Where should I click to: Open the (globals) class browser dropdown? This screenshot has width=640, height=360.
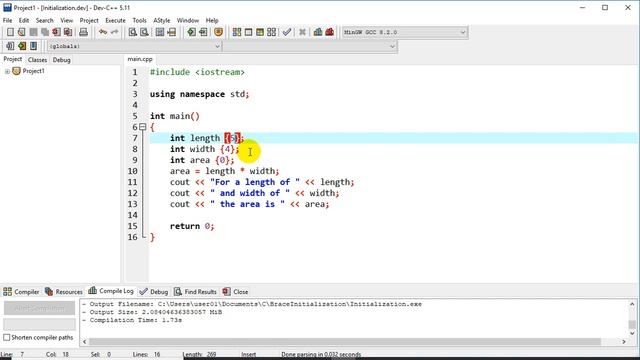point(217,47)
